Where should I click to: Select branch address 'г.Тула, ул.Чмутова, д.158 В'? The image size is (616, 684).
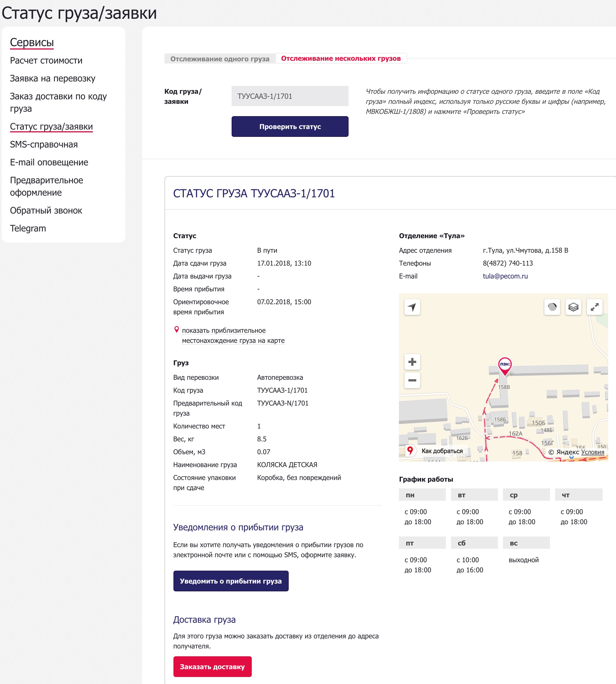pos(525,250)
